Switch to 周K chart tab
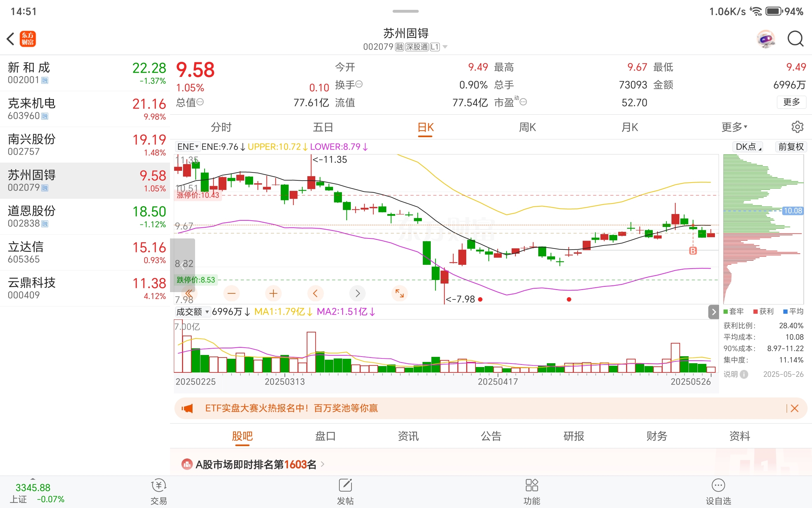This screenshot has height=508, width=812. (x=527, y=127)
